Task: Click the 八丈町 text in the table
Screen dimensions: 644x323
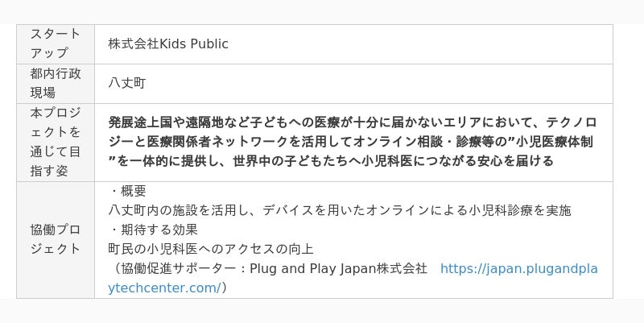Action: click(127, 83)
